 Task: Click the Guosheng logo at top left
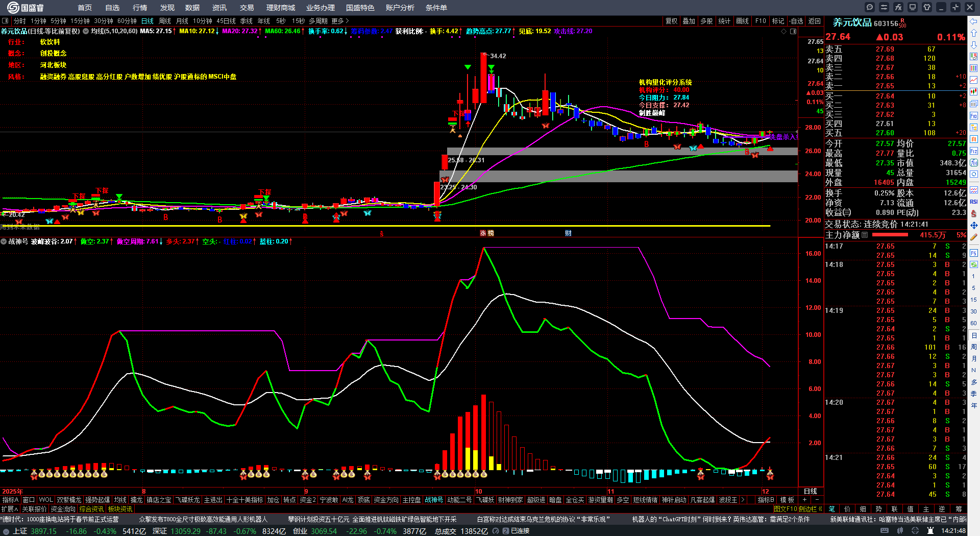click(25, 7)
